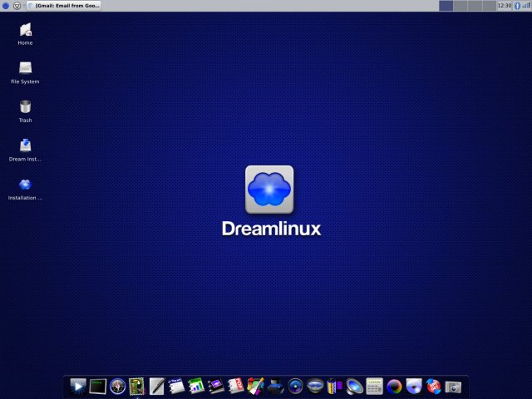Screen dimensions: 532x399
Task: Launch the red apt-get package dock icon
Action: 434,387
